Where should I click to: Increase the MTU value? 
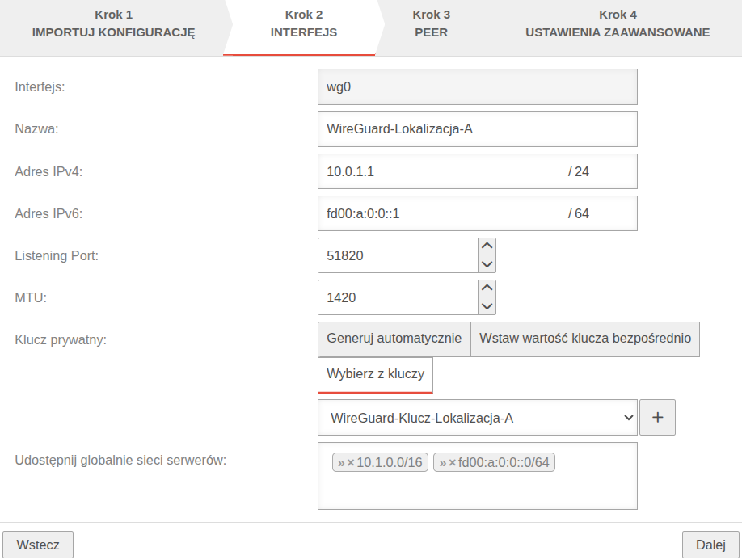487,288
